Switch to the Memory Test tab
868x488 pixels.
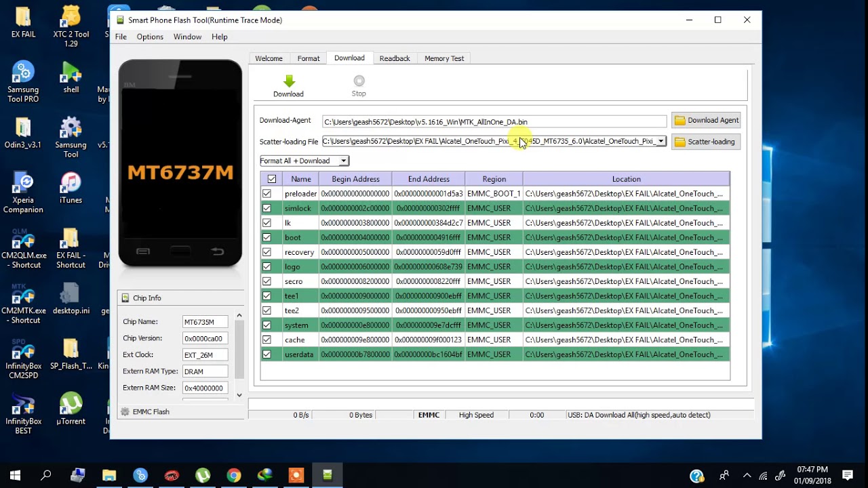[444, 58]
